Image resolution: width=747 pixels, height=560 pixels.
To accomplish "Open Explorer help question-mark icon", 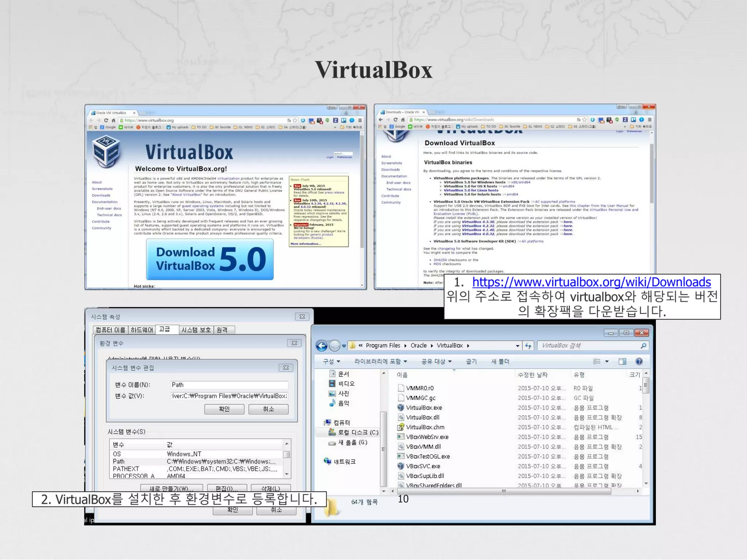I will coord(639,361).
